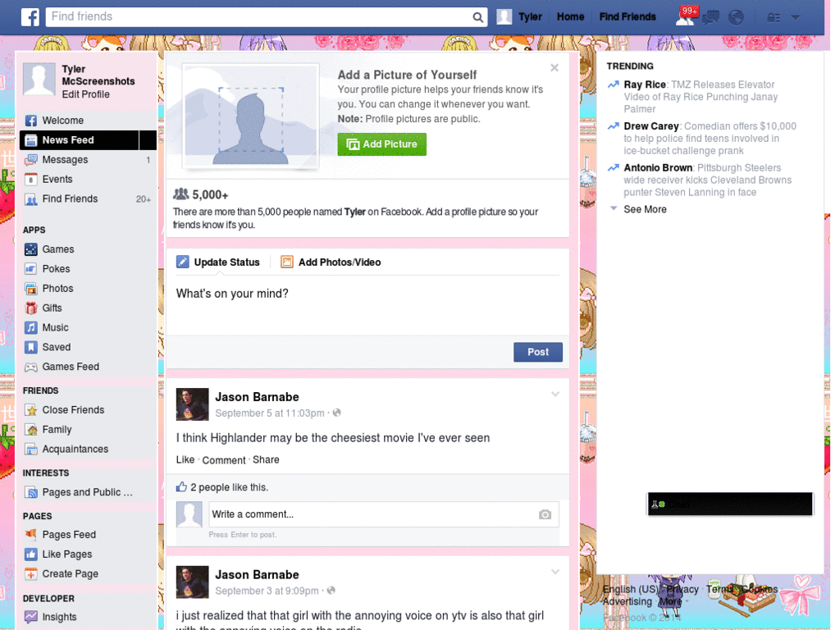840x630 pixels.
Task: Open the Ray Rice trending topic
Action: tap(645, 84)
